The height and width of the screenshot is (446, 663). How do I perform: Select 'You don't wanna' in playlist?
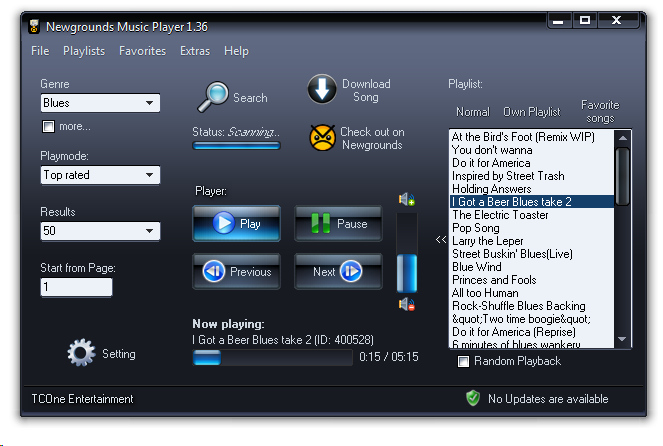tap(531, 150)
